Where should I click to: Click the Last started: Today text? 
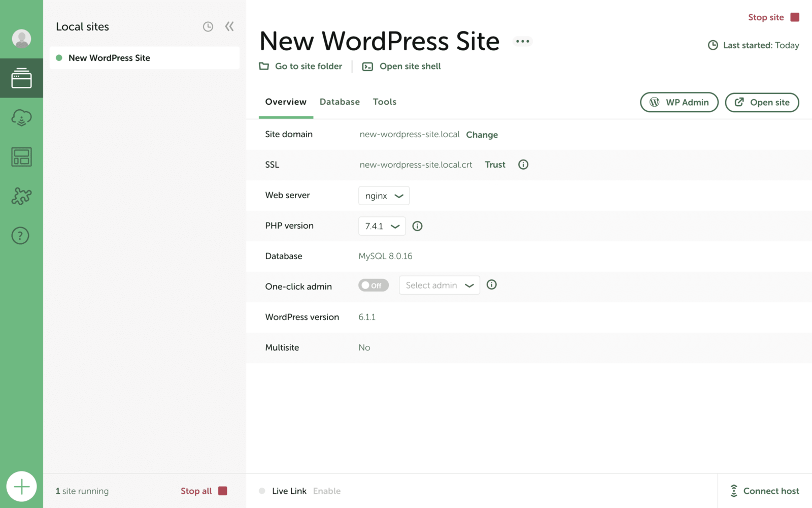761,45
